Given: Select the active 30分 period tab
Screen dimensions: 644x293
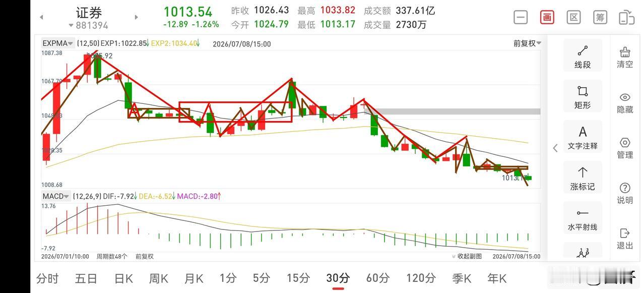Looking at the screenshot, I should [x=338, y=278].
